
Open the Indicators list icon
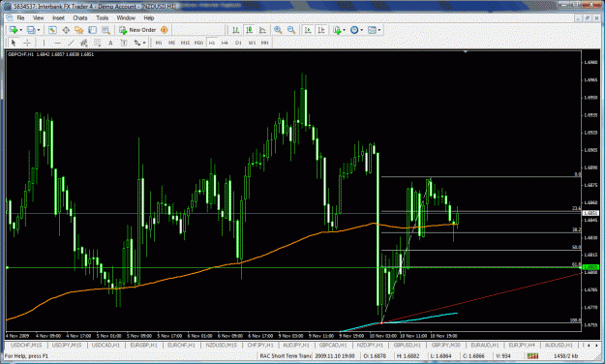pyautogui.click(x=337, y=30)
